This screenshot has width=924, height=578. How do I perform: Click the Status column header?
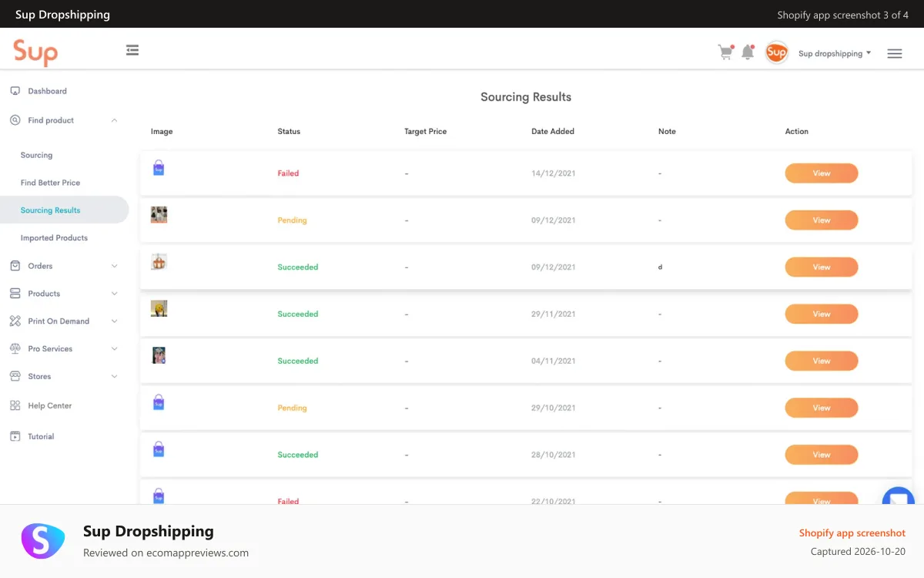[x=289, y=132]
